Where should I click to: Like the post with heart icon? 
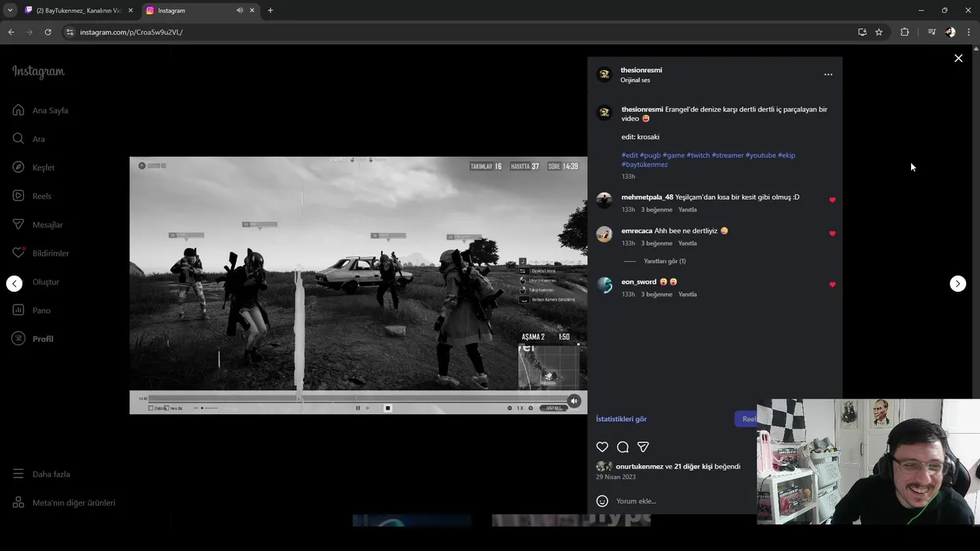(603, 447)
